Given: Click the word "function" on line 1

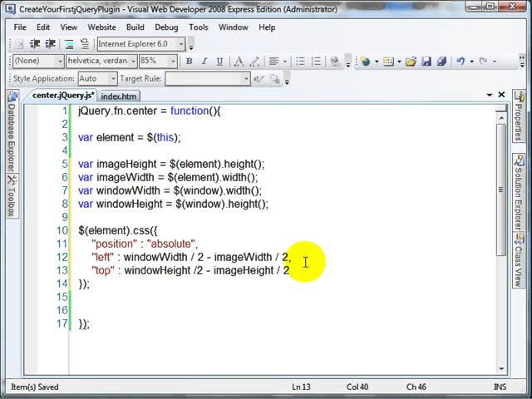Looking at the screenshot, I should pos(190,111).
